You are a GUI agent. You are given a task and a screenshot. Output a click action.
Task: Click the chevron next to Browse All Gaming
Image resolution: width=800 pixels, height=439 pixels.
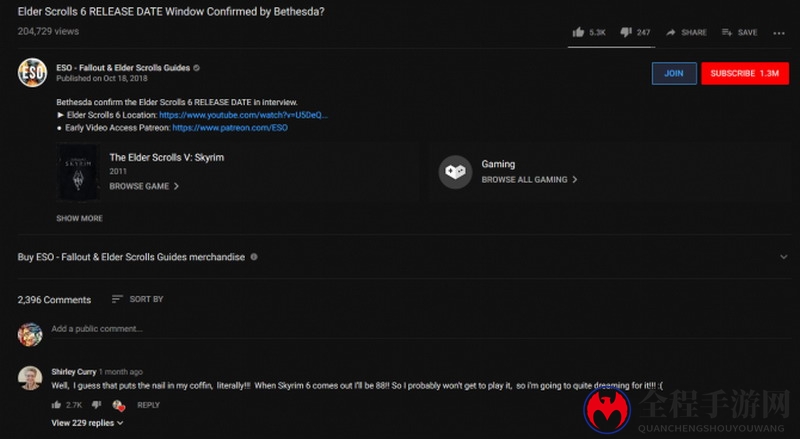pyautogui.click(x=574, y=180)
